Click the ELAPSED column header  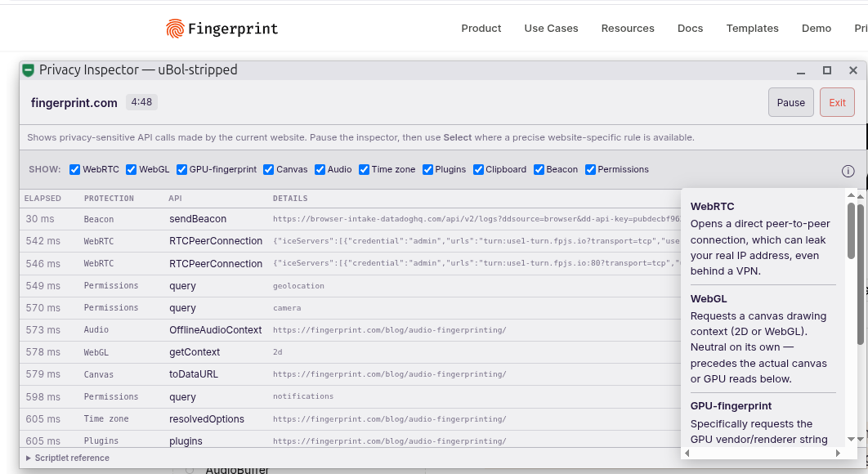43,199
